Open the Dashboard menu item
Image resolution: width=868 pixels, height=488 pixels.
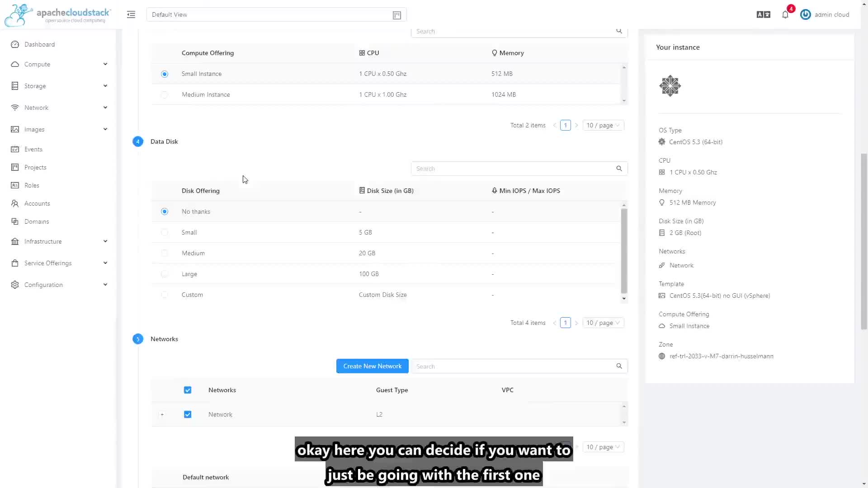pos(58,44)
